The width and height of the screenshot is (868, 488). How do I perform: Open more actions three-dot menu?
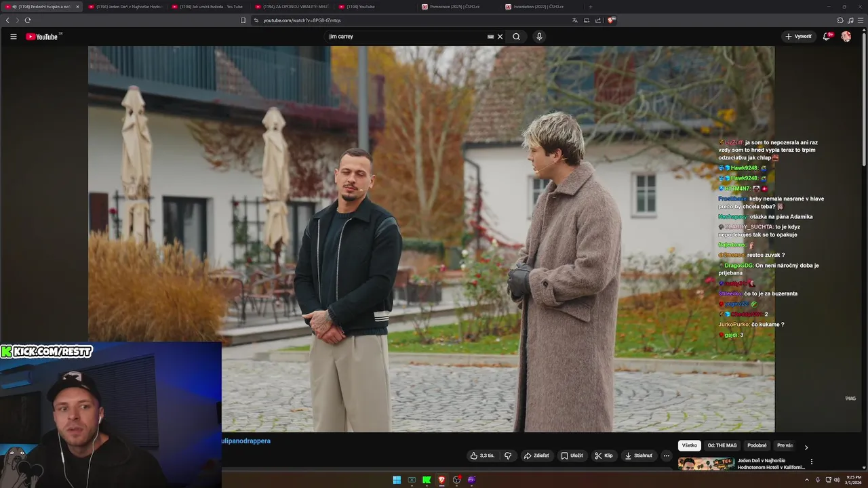tap(666, 455)
